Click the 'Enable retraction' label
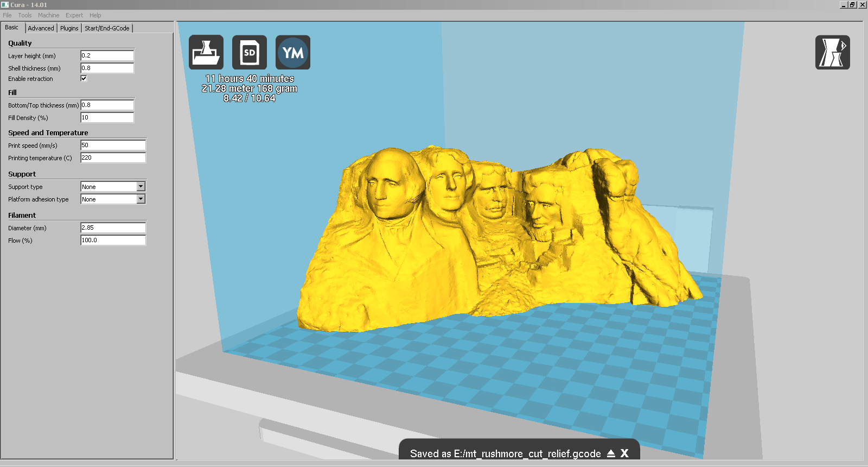This screenshot has width=868, height=467. tap(31, 79)
